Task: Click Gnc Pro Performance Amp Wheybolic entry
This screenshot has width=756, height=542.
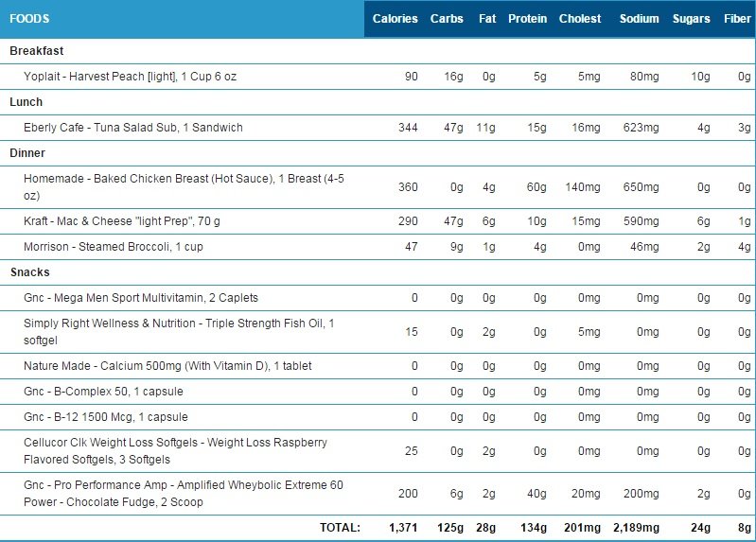Action: [x=184, y=494]
